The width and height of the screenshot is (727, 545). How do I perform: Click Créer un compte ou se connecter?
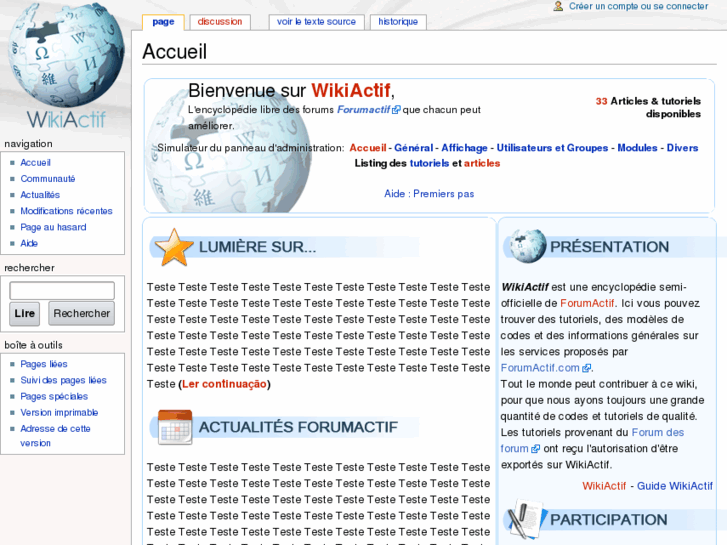point(638,6)
